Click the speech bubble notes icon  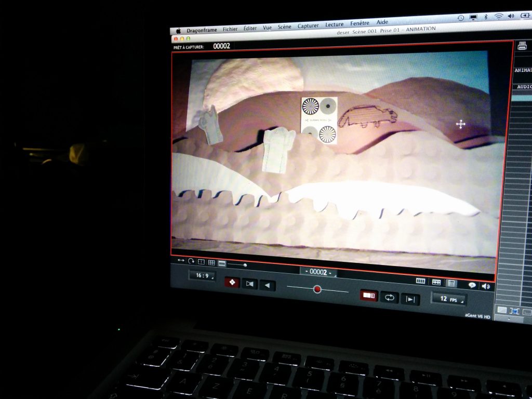(472, 285)
